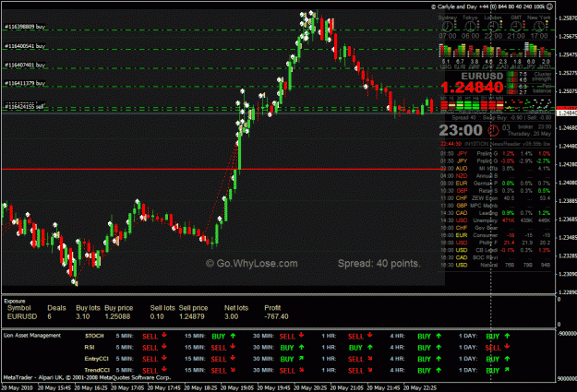The width and height of the screenshot is (577, 392).
Task: Click the London clock icon
Action: tap(493, 26)
